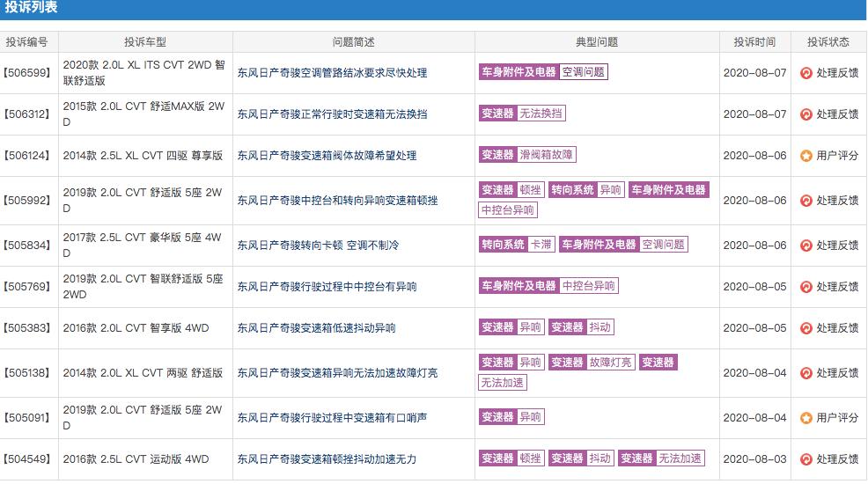The height and width of the screenshot is (484, 868).
Task: Open complaint about 空调管路结冰
Action: point(332,73)
